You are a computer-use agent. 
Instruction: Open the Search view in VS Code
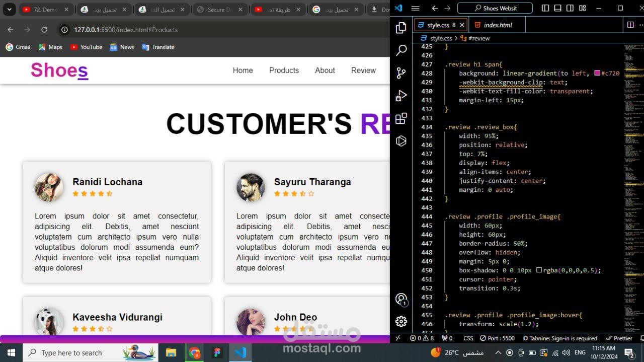[x=401, y=50]
